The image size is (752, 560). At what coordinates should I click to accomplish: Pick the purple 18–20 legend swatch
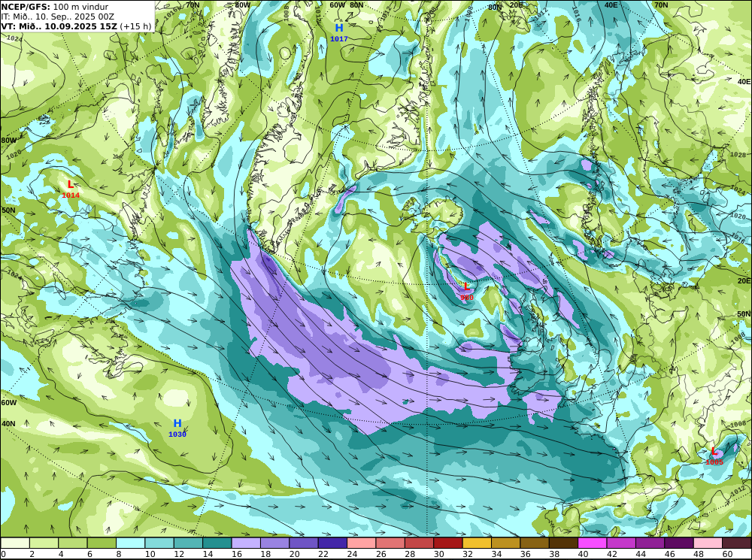[x=274, y=543]
